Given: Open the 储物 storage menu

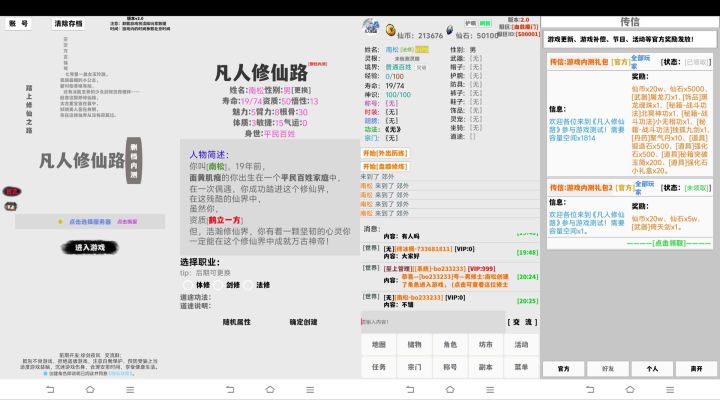Looking at the screenshot, I should click(414, 344).
